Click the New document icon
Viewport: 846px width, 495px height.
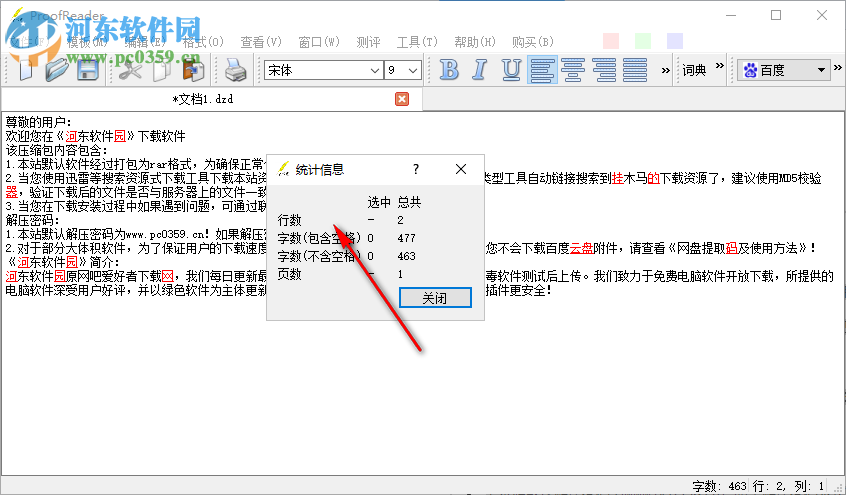[x=25, y=70]
